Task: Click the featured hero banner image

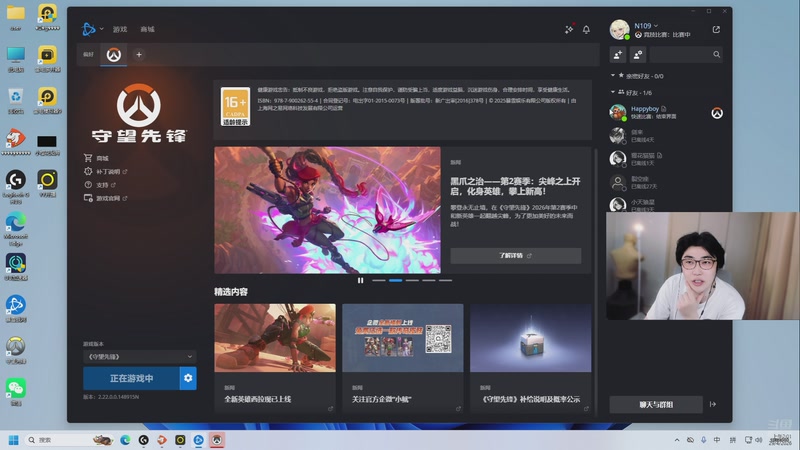Action: coord(328,210)
